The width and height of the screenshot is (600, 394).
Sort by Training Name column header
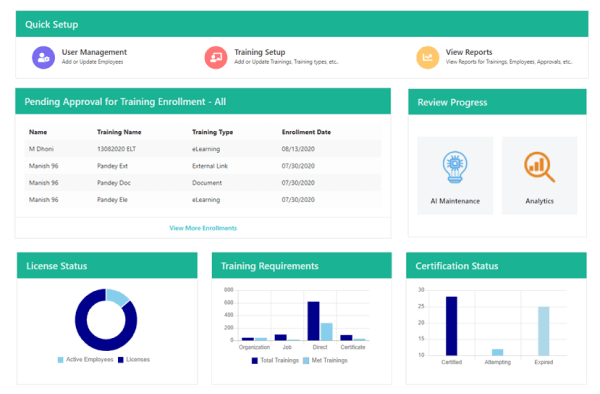pos(119,132)
